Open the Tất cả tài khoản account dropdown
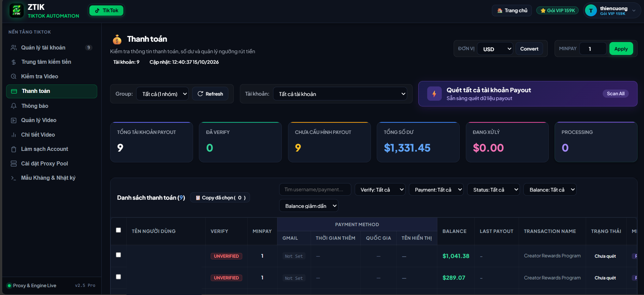The image size is (644, 295). [x=340, y=94]
